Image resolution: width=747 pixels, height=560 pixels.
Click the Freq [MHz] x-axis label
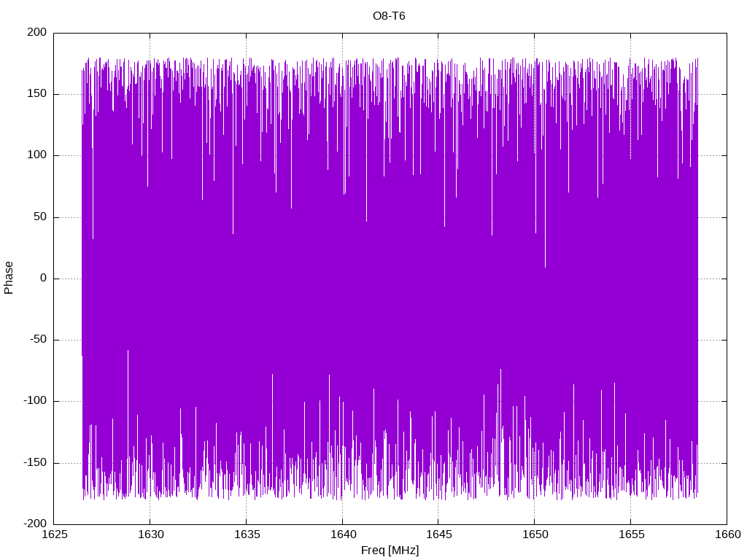tap(390, 551)
